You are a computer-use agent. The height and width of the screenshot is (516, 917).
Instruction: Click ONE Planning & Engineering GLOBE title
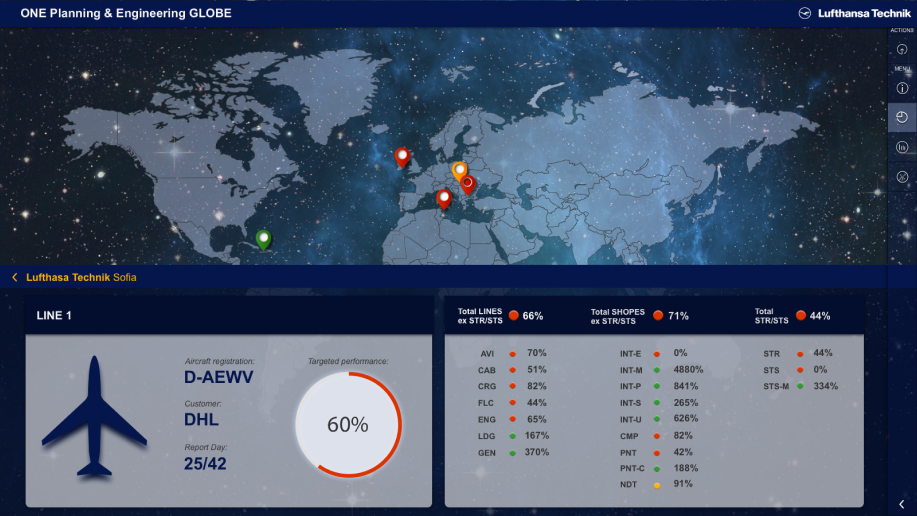pyautogui.click(x=126, y=13)
